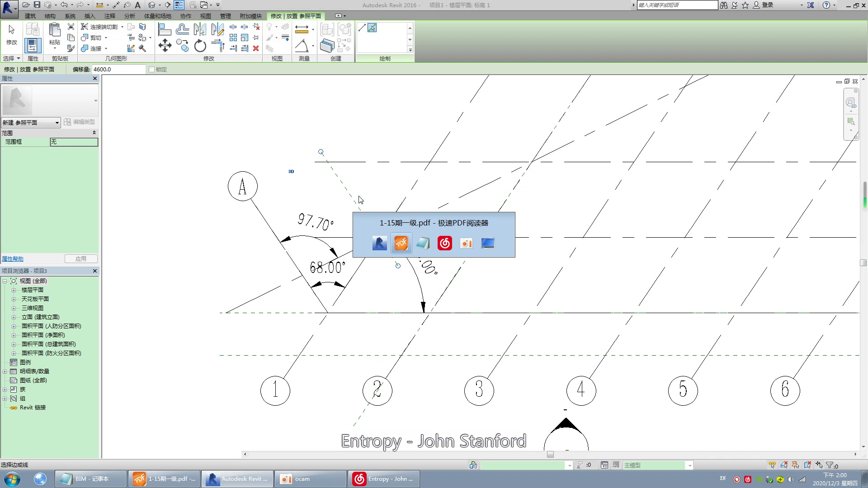Toggle the 3D extent label on the plane
The height and width of the screenshot is (488, 868).
coord(291,171)
